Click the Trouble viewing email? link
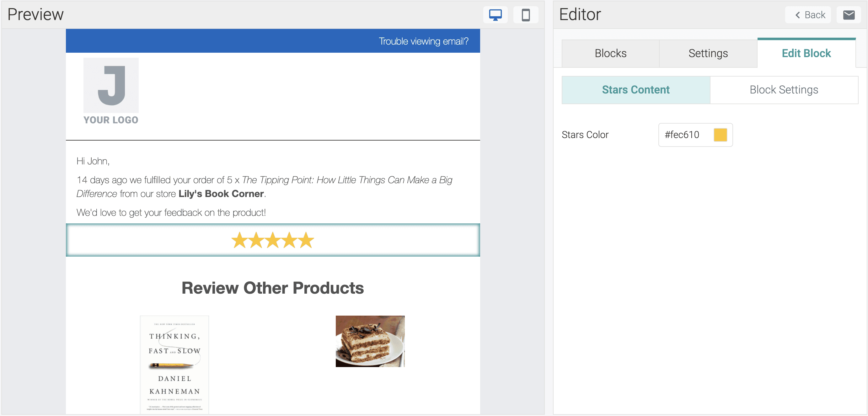This screenshot has width=868, height=416. click(x=423, y=41)
